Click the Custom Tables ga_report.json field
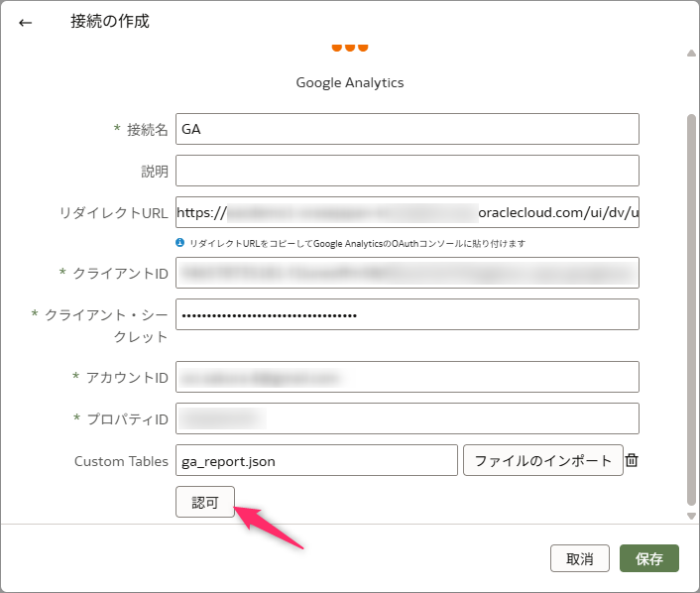This screenshot has width=700, height=593. pos(316,460)
